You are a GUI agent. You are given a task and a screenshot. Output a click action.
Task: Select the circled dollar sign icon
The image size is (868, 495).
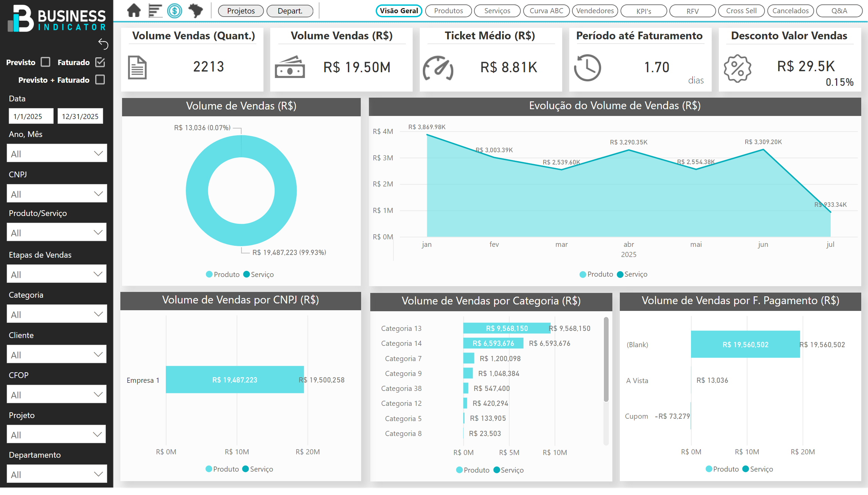click(x=174, y=11)
